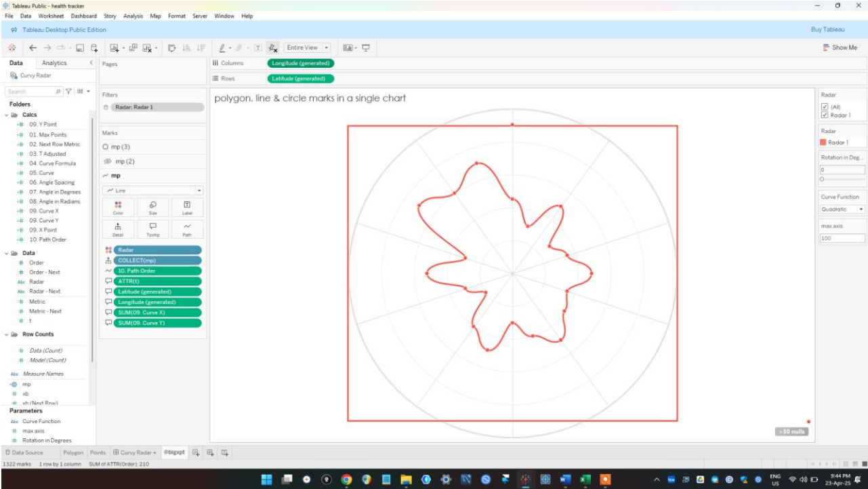Click the Swap Rows and Columns icon
868x489 pixels.
pos(171,48)
